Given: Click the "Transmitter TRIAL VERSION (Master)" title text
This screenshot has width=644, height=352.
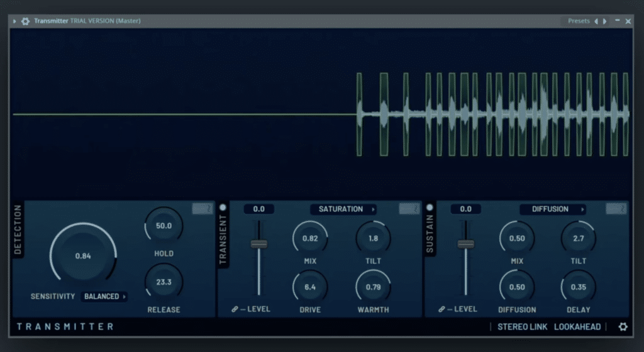Looking at the screenshot, I should click(x=87, y=21).
